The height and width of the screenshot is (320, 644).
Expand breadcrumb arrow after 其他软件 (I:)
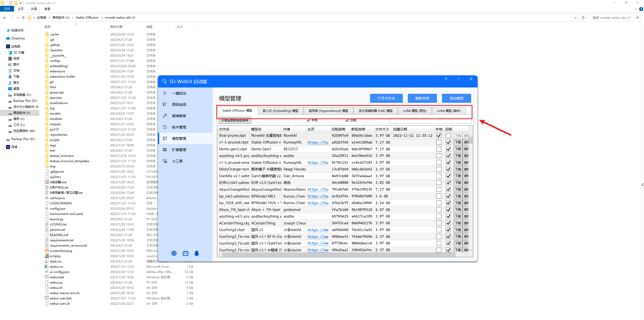coord(72,18)
